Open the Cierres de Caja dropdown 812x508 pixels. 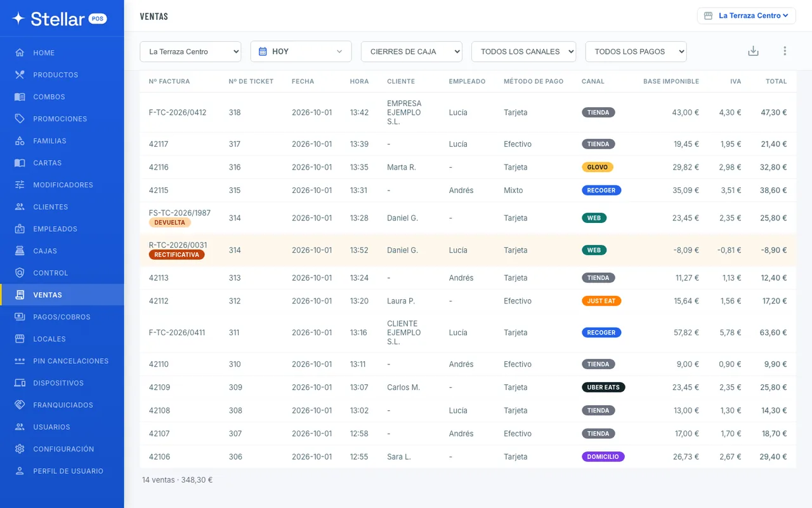[x=411, y=51]
